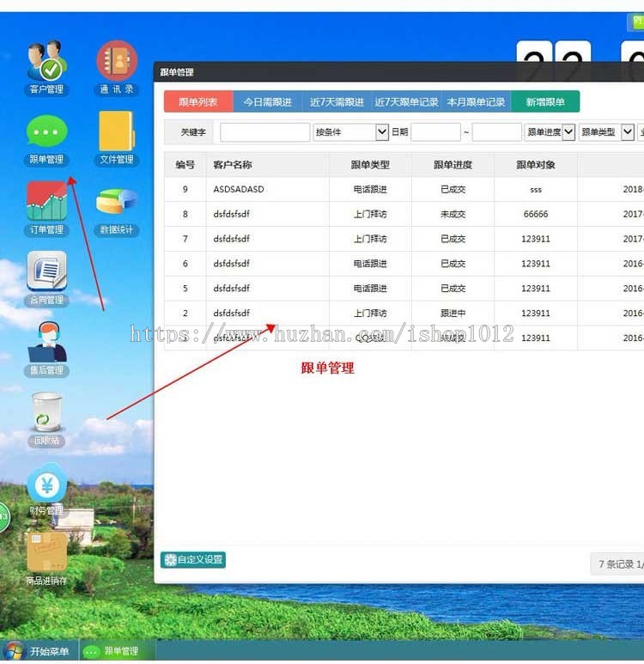Click sss in the 跟单对象 column

coord(536,189)
